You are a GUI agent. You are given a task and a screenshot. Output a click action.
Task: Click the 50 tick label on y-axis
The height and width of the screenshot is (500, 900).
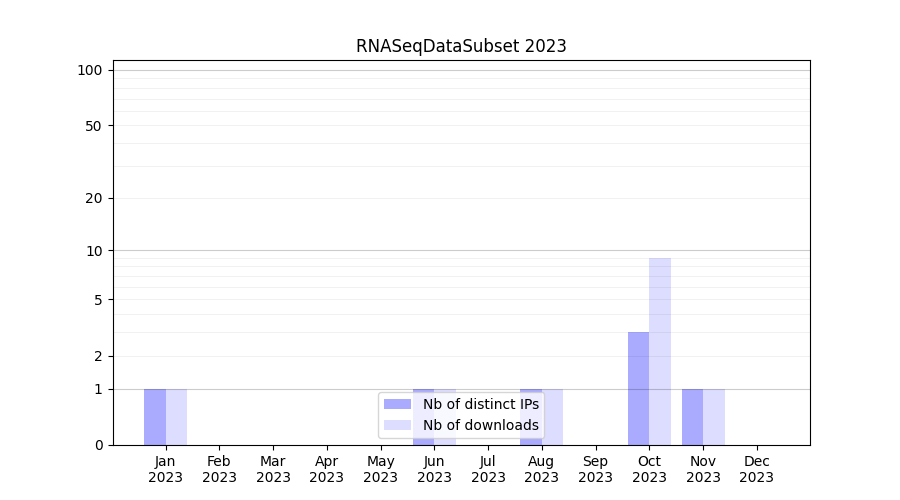point(94,126)
